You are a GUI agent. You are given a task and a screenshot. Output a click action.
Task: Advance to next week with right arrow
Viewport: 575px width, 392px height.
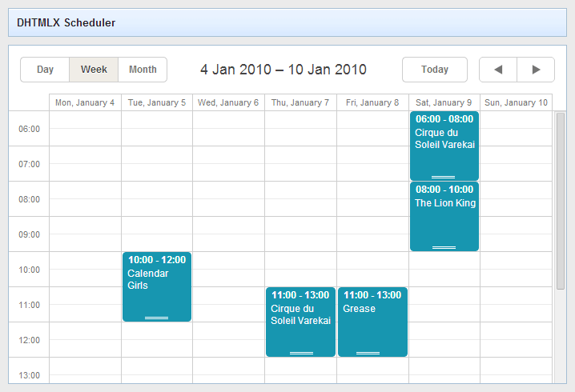tap(536, 70)
